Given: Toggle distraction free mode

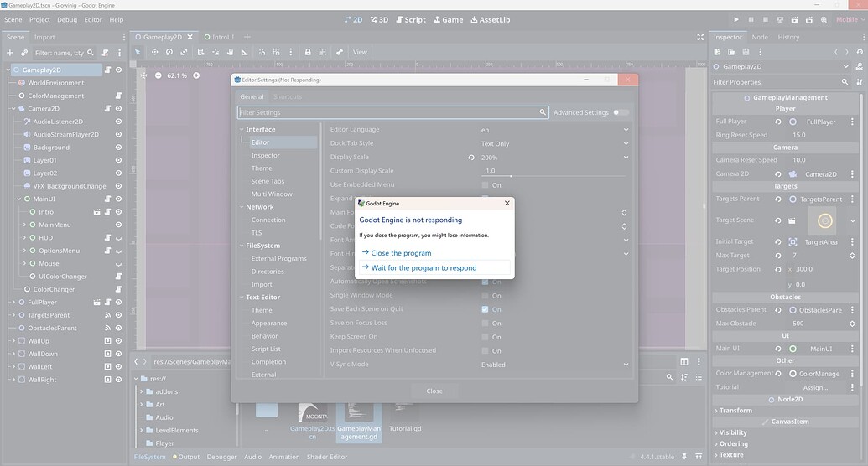Looking at the screenshot, I should [700, 37].
